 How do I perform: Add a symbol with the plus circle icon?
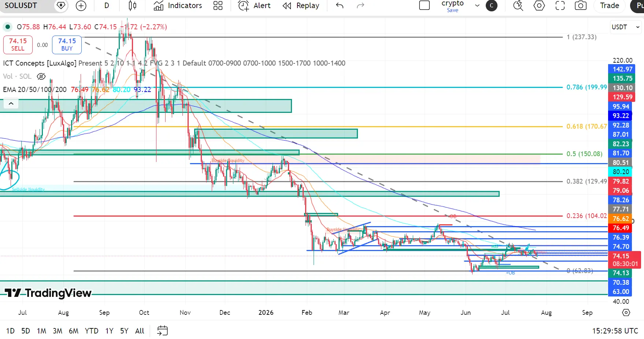(81, 5)
